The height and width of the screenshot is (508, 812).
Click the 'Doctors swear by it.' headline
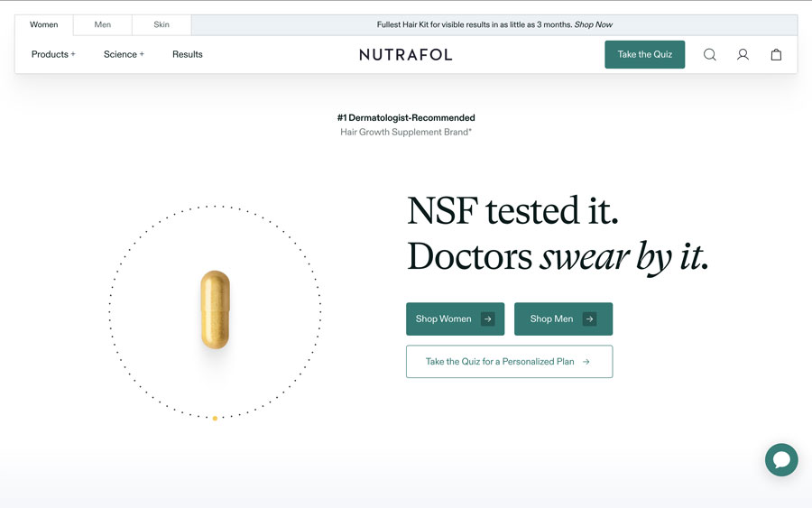558,257
